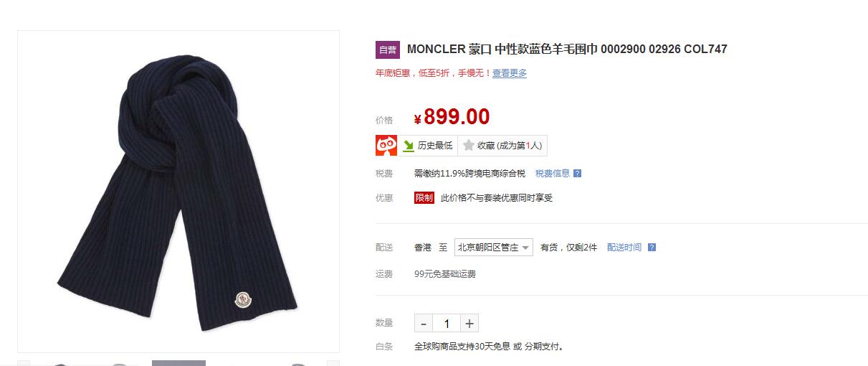Click the help icon beside 配送时间
Screen dimensions: 868x366
652,248
